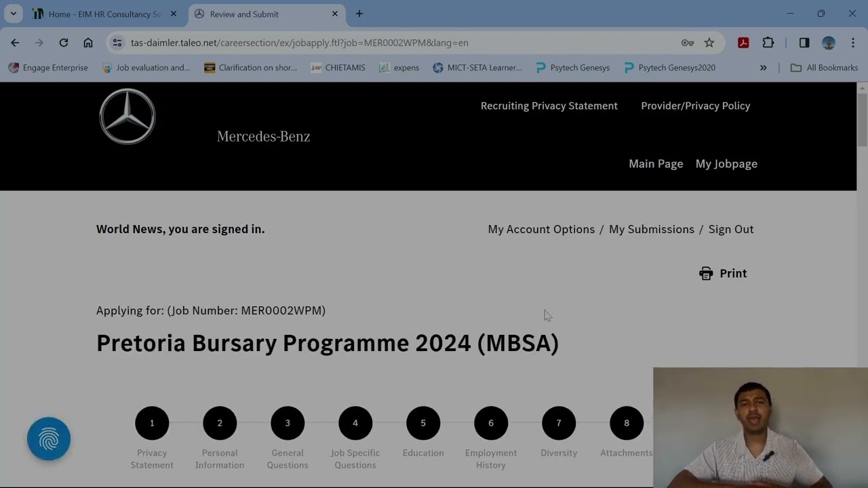Open the Adobe Acrobat extension icon
Image resolution: width=868 pixels, height=488 pixels.
click(743, 43)
